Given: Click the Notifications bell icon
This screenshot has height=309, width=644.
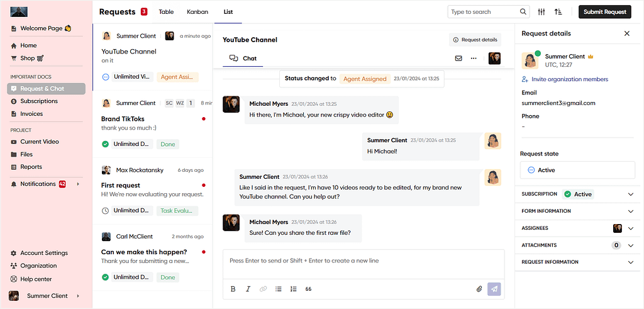Looking at the screenshot, I should (x=14, y=184).
